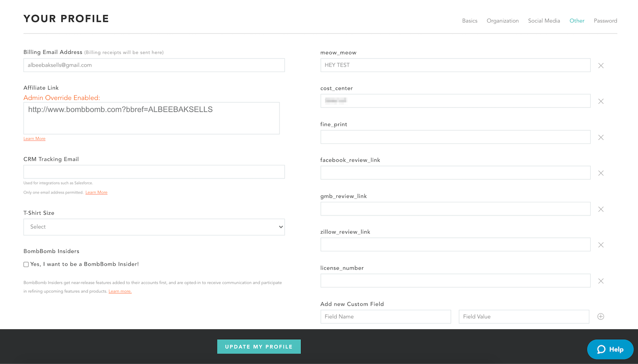This screenshot has width=638, height=364.
Task: Focus the Billing Email Address field
Action: click(154, 65)
